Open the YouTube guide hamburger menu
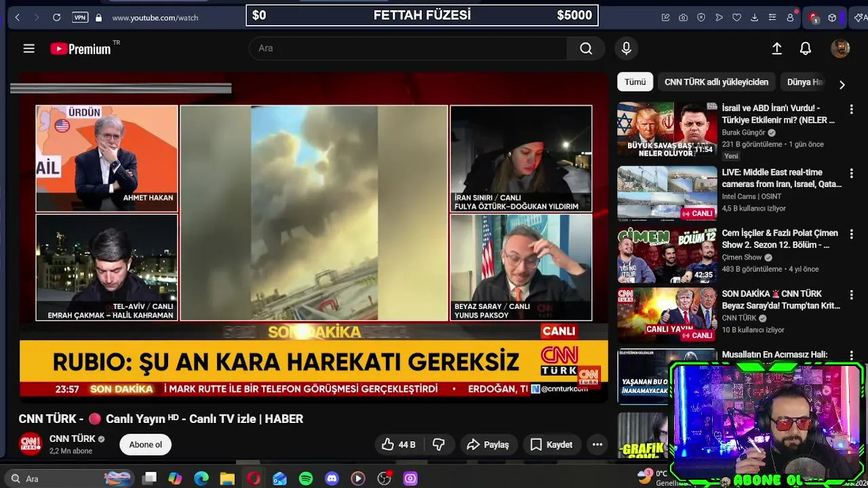The height and width of the screenshot is (488, 868). coord(28,49)
